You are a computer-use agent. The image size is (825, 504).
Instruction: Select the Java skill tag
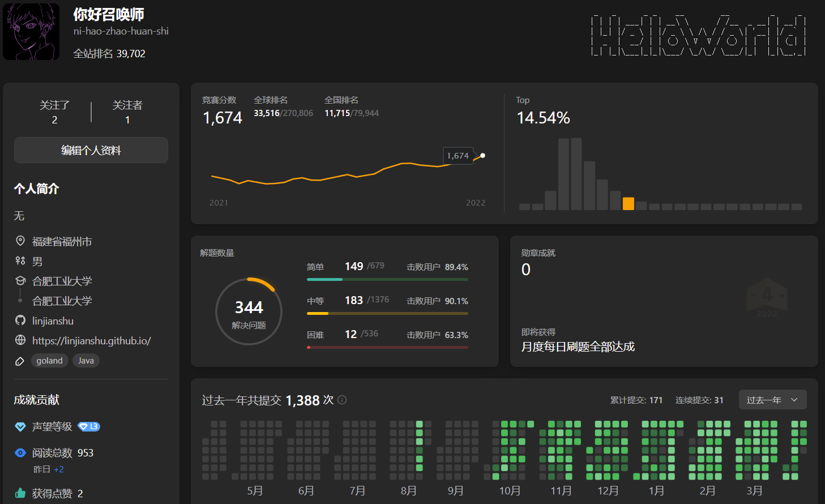pyautogui.click(x=86, y=361)
